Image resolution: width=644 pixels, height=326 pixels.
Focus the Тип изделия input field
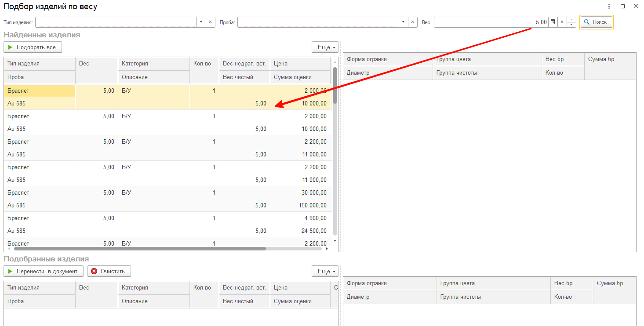[x=116, y=22]
